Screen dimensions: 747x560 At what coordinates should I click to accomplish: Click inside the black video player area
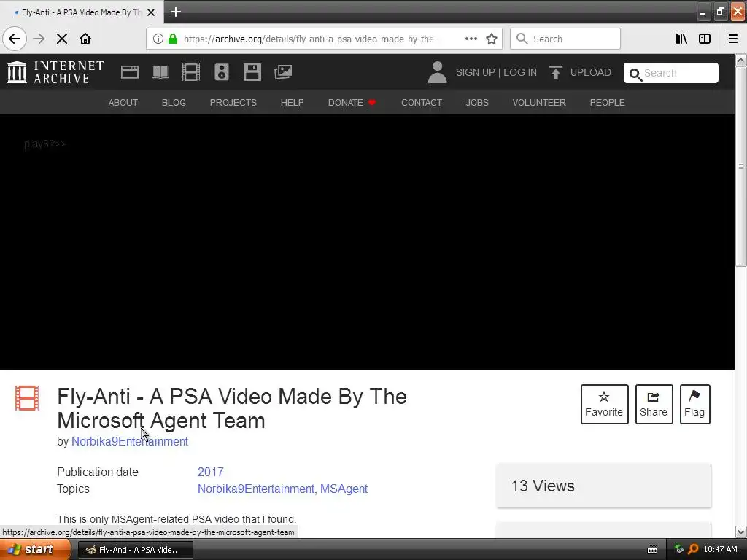click(367, 242)
